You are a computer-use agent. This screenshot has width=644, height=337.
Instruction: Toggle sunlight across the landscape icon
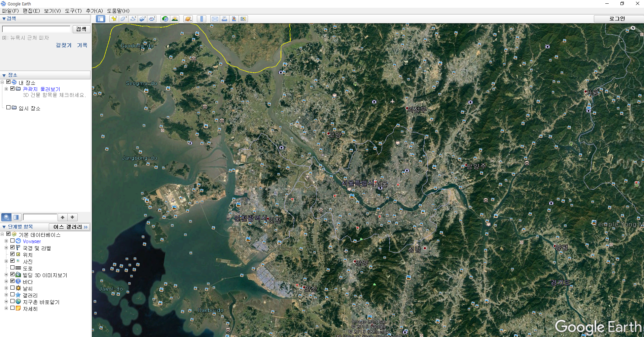pyautogui.click(x=175, y=19)
